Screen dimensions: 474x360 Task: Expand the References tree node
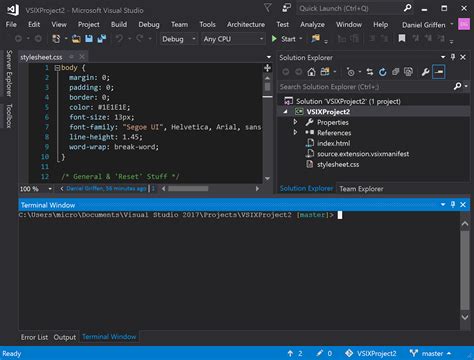295,132
